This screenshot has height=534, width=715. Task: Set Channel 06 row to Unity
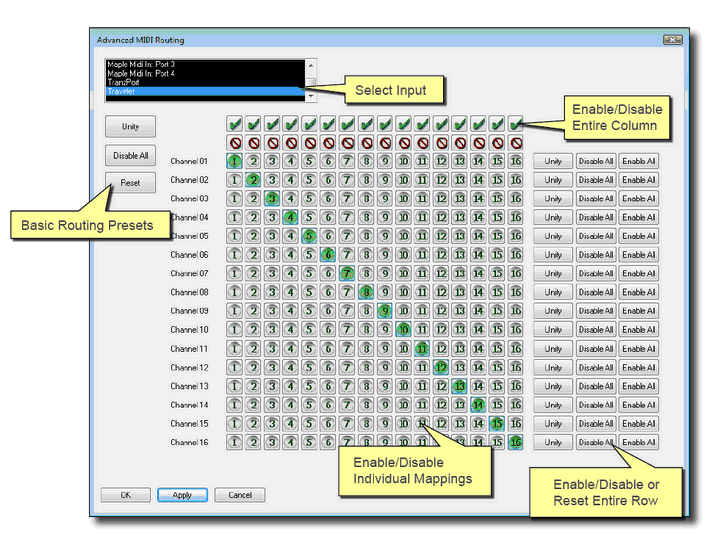click(x=553, y=254)
